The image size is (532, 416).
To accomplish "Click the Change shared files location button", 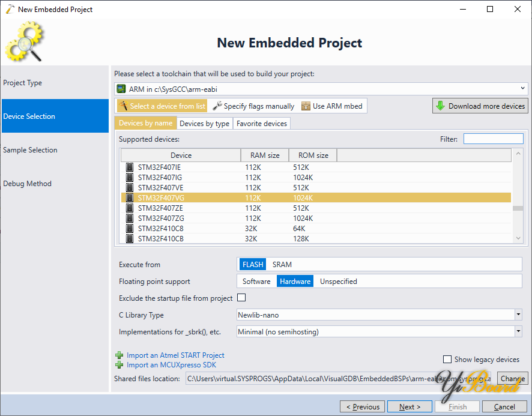I will pos(513,379).
